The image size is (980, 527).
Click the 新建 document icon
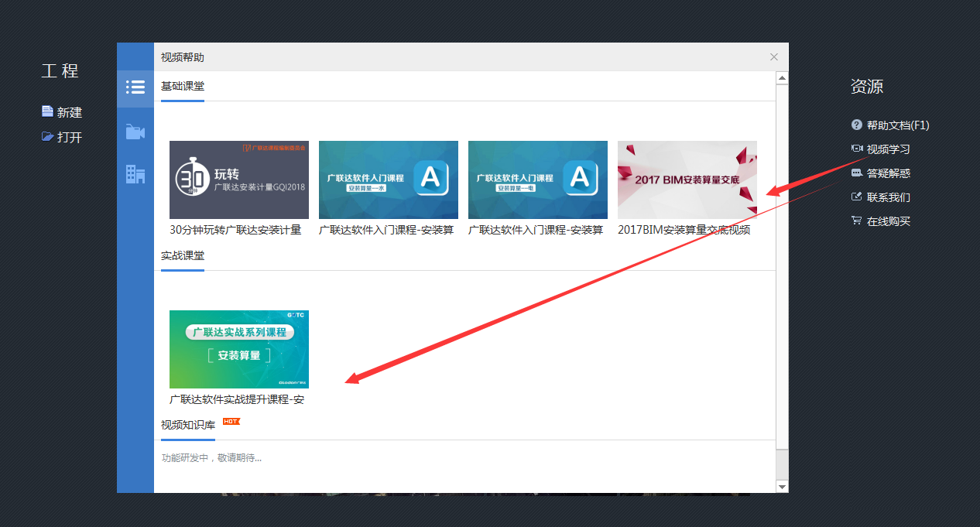(48, 111)
